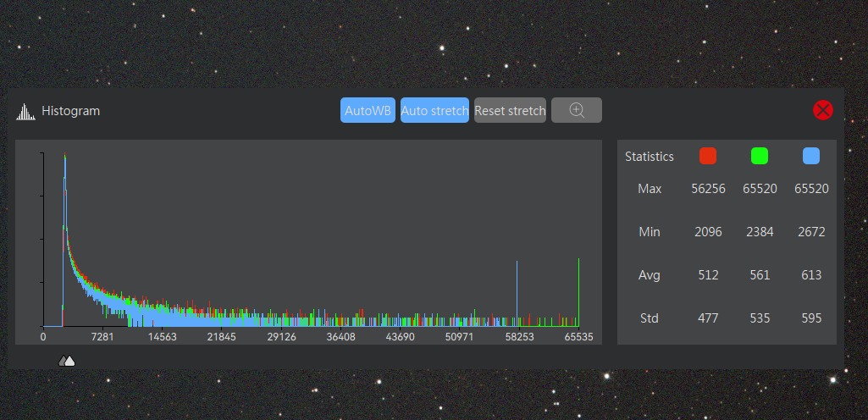Image resolution: width=868 pixels, height=420 pixels.
Task: Click the axis label 0
Action: 43,336
